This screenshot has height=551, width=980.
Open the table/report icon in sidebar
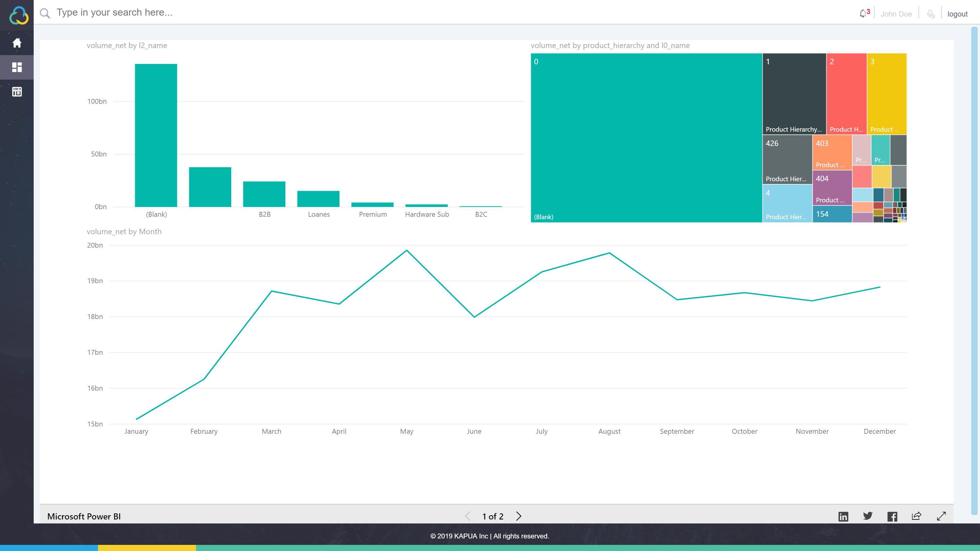click(17, 92)
